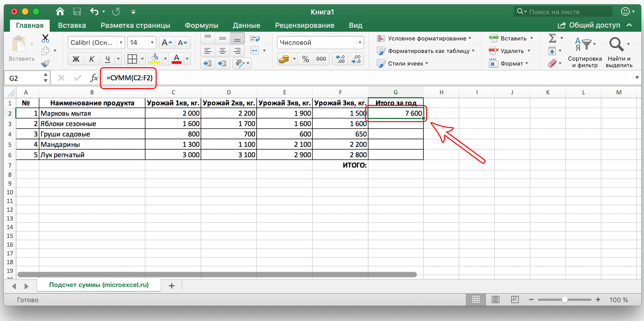Screen dimensions: 644x321
Task: Cut selection with the scissors icon
Action: pyautogui.click(x=45, y=39)
